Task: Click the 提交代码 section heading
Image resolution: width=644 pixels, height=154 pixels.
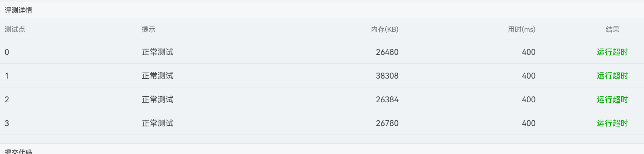Action: pos(18,151)
